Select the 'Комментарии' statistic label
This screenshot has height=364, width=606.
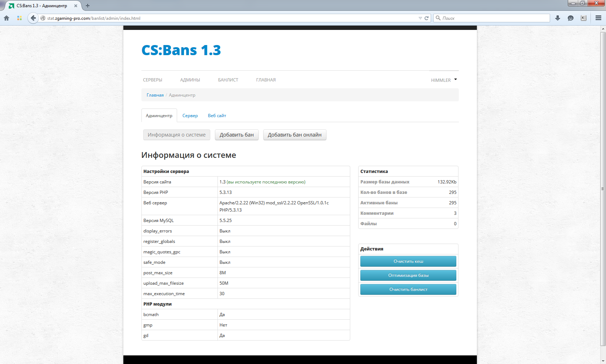tap(377, 213)
